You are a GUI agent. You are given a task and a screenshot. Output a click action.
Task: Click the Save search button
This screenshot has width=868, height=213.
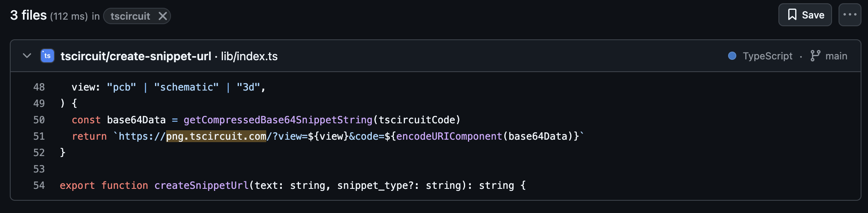tap(805, 15)
